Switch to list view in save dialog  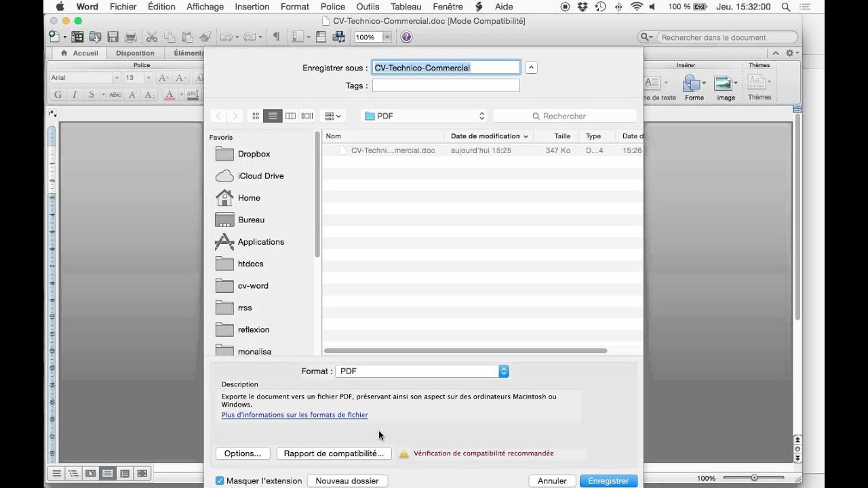pos(273,116)
